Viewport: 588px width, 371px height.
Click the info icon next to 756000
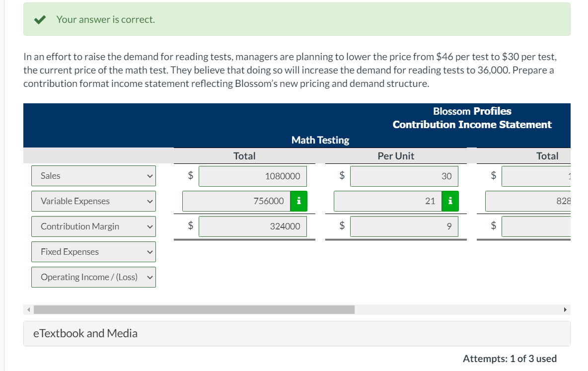pyautogui.click(x=298, y=201)
